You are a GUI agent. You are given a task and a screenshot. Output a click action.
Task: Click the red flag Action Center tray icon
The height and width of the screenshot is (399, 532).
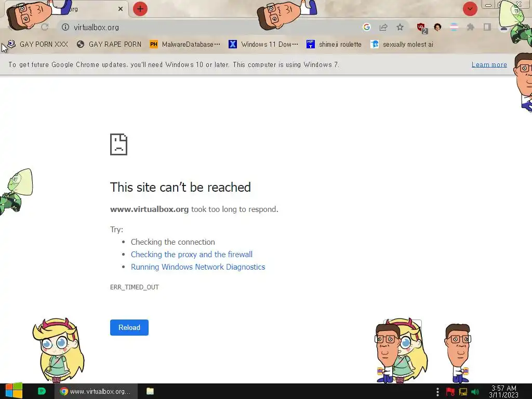(x=450, y=392)
